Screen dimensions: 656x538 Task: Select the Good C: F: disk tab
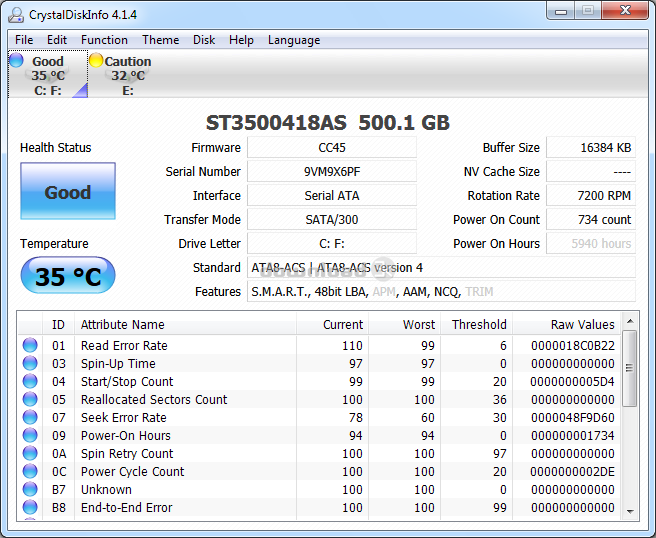[x=48, y=74]
